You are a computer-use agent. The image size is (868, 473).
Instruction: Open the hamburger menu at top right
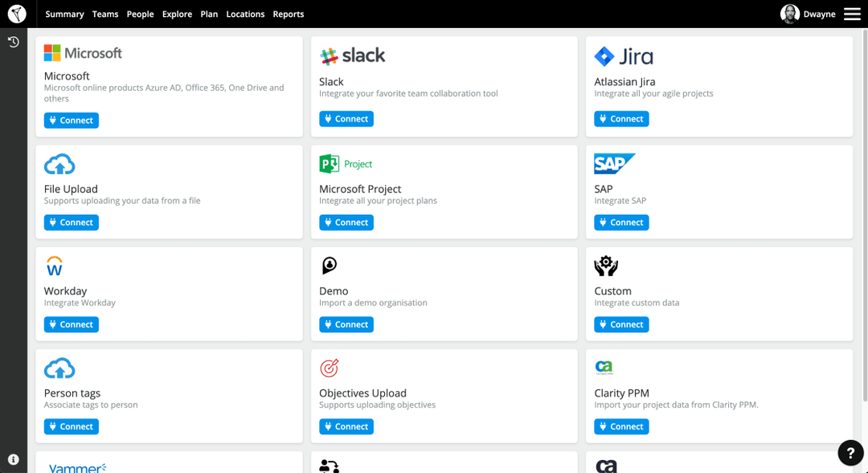point(852,14)
